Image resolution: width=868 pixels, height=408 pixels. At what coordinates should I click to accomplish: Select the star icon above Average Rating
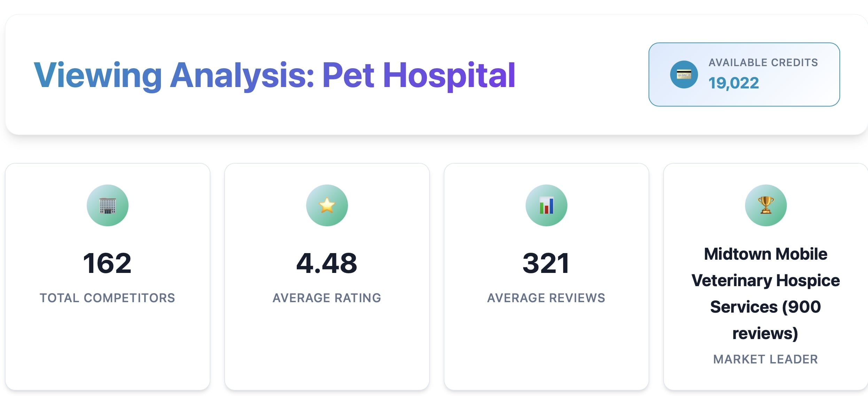(327, 205)
